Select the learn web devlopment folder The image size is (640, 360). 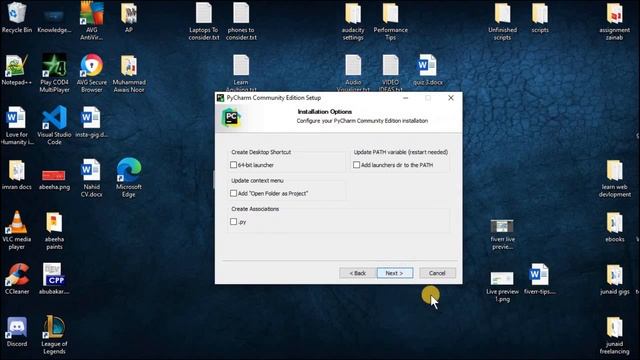pos(615,178)
